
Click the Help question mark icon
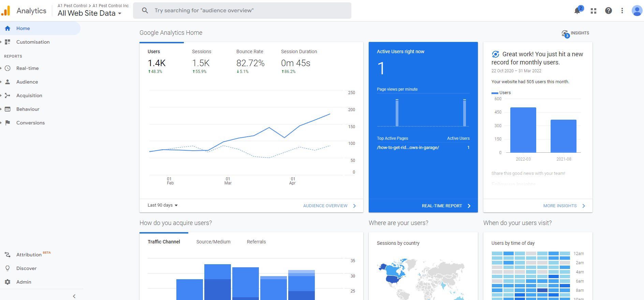coord(609,11)
